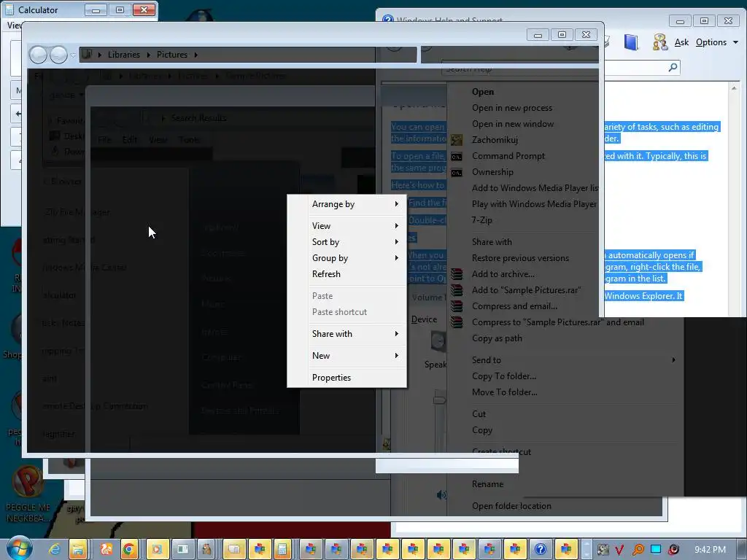Select Move To folder... entry
This screenshot has height=560, width=747.
tap(505, 392)
